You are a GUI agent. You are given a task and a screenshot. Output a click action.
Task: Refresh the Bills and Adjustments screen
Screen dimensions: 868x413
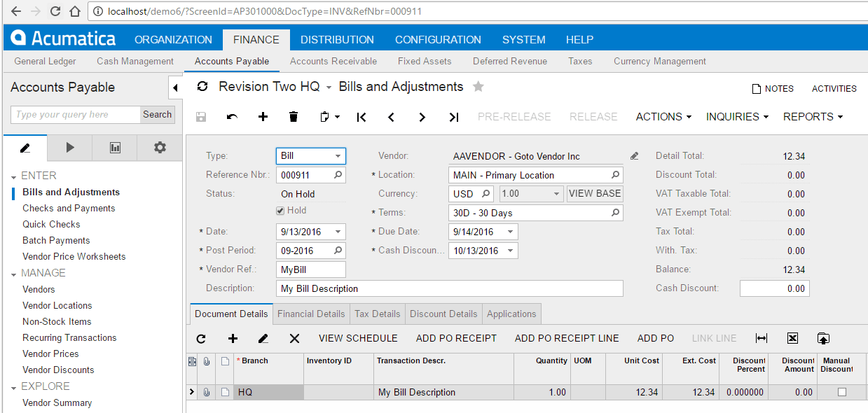coord(203,87)
